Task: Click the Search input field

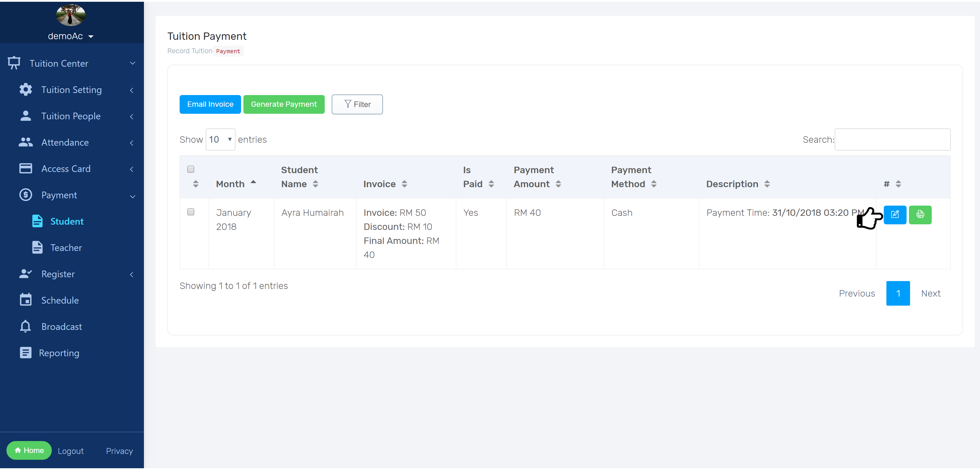Action: pyautogui.click(x=892, y=140)
